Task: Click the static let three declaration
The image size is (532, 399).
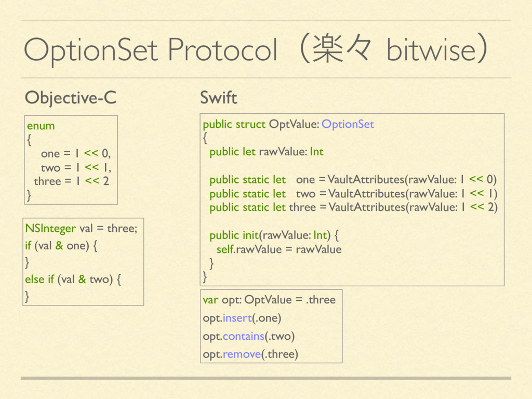Action: point(353,207)
